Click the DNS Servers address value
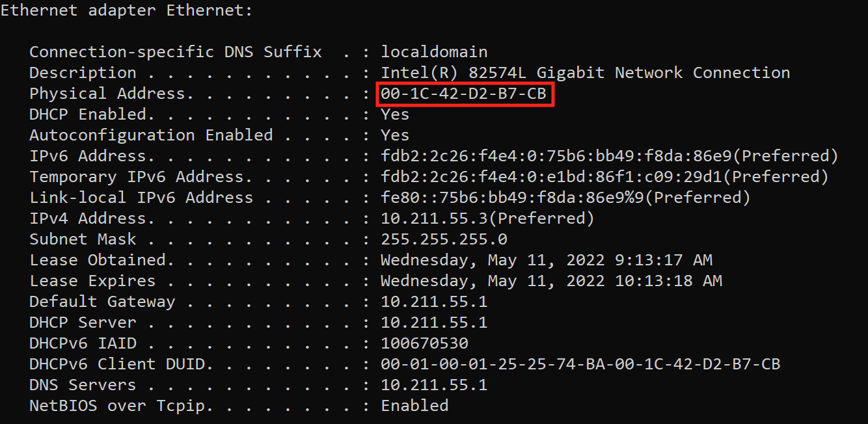This screenshot has height=424, width=868. click(434, 385)
